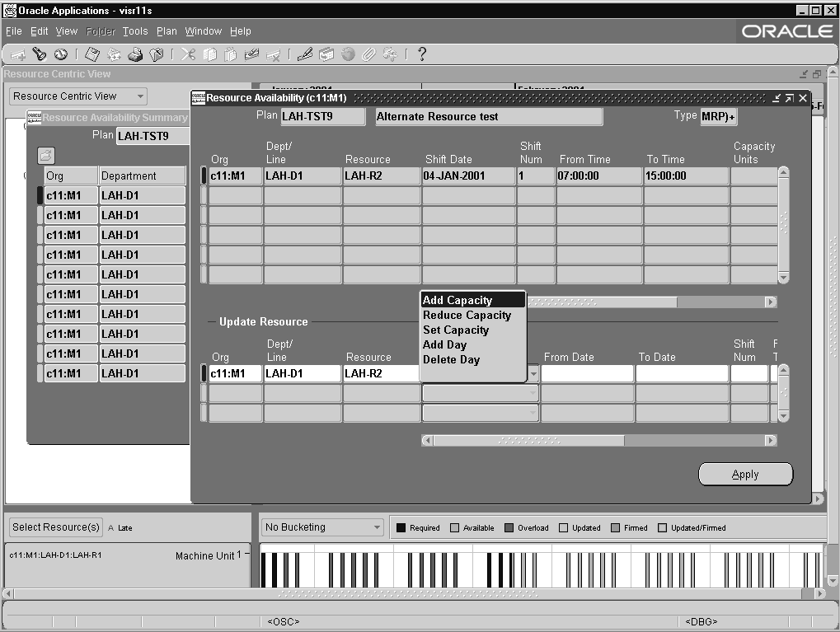Open the Edit menu

(39, 31)
